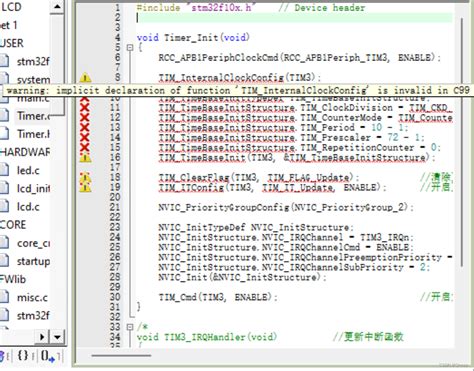Select the USER group
Screen dimensions: 474x371
(x=12, y=43)
